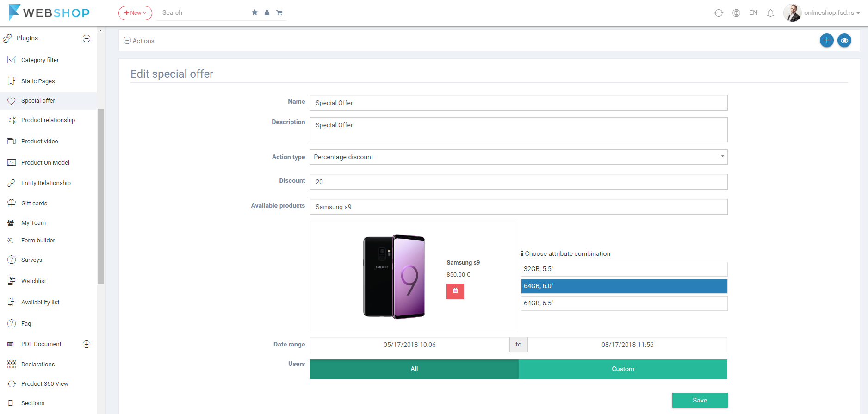Open the EN language selector

point(753,12)
